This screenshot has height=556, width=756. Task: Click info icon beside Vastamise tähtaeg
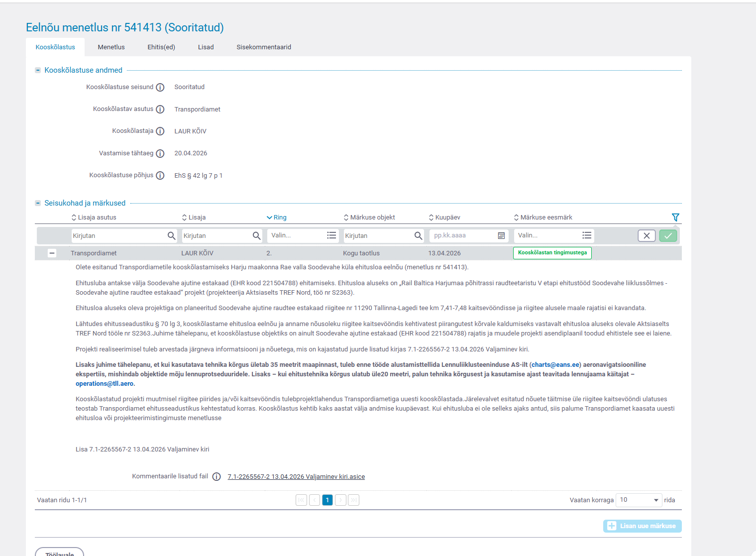pos(160,154)
